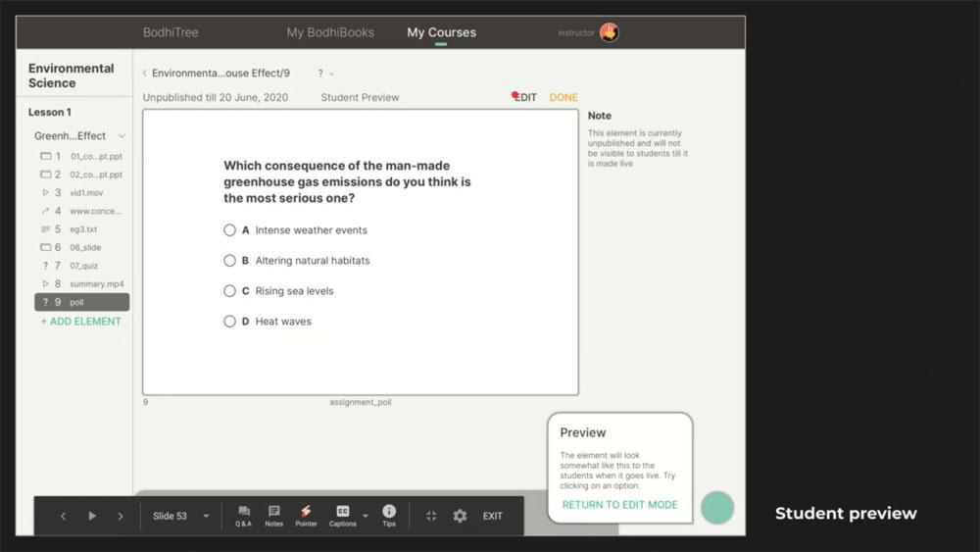Image resolution: width=980 pixels, height=552 pixels.
Task: Open the Notes tool
Action: [x=274, y=515]
